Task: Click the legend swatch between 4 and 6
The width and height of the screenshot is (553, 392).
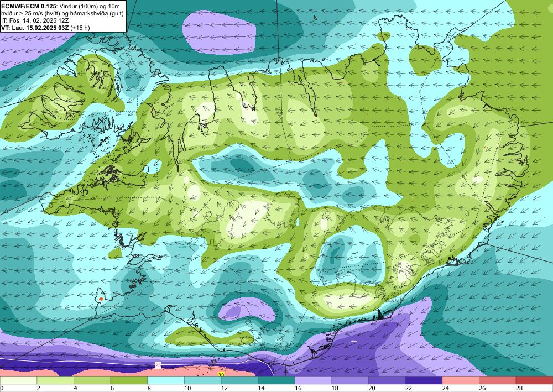Action: click(92, 380)
